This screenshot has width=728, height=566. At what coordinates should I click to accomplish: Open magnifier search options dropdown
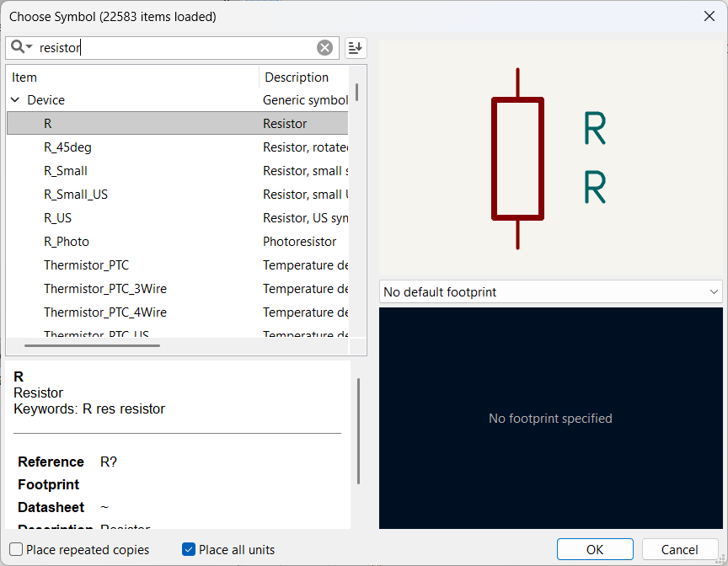coord(29,47)
